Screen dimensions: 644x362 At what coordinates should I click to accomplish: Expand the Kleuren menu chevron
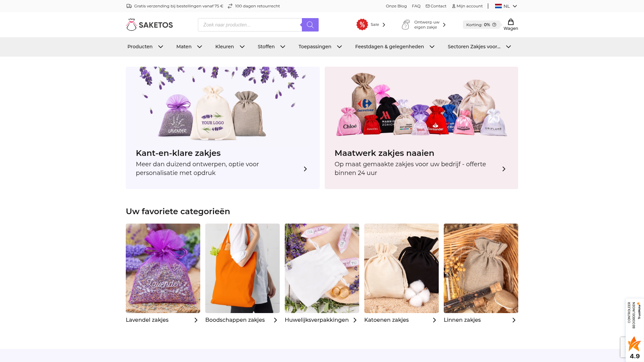[242, 47]
